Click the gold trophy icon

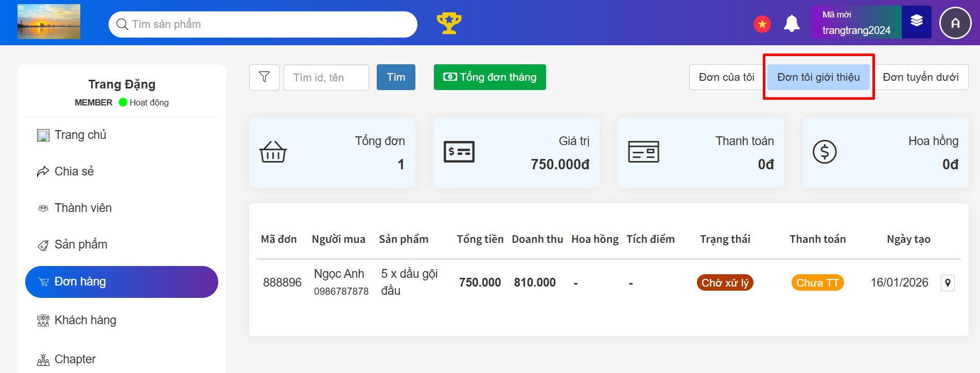[x=449, y=24]
